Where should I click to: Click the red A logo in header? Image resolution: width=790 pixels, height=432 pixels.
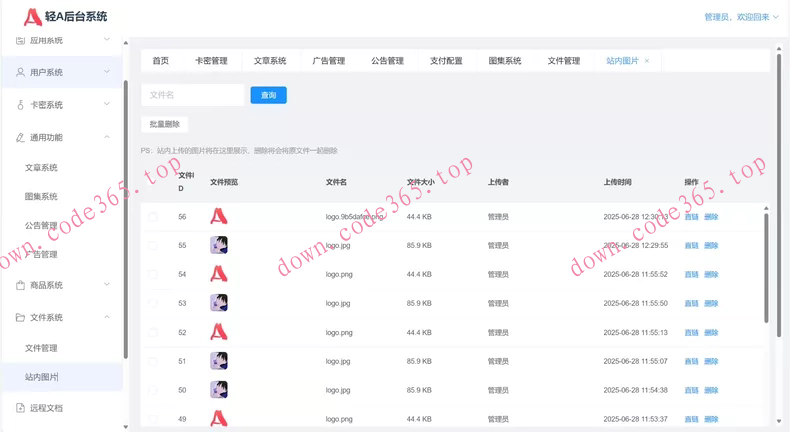[x=32, y=17]
